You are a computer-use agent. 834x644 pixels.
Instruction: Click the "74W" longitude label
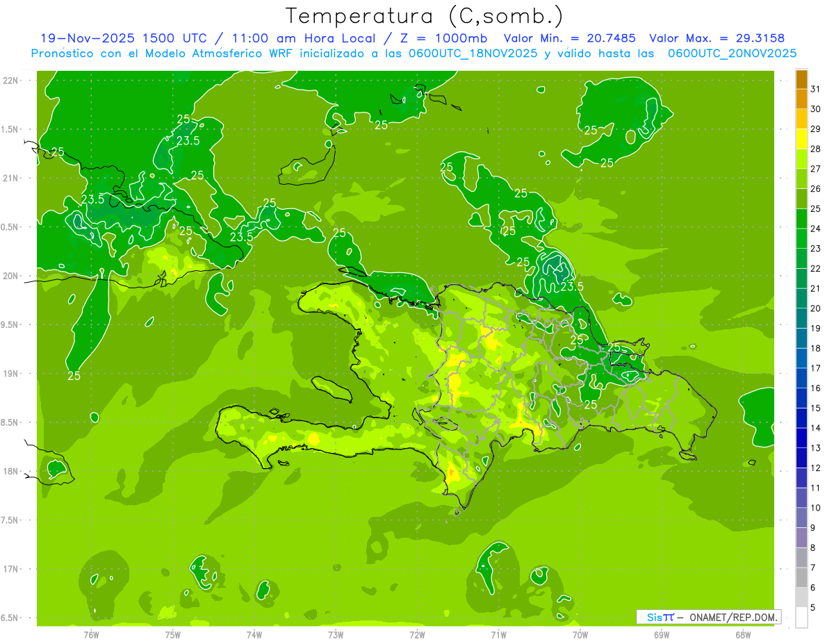coord(254,635)
